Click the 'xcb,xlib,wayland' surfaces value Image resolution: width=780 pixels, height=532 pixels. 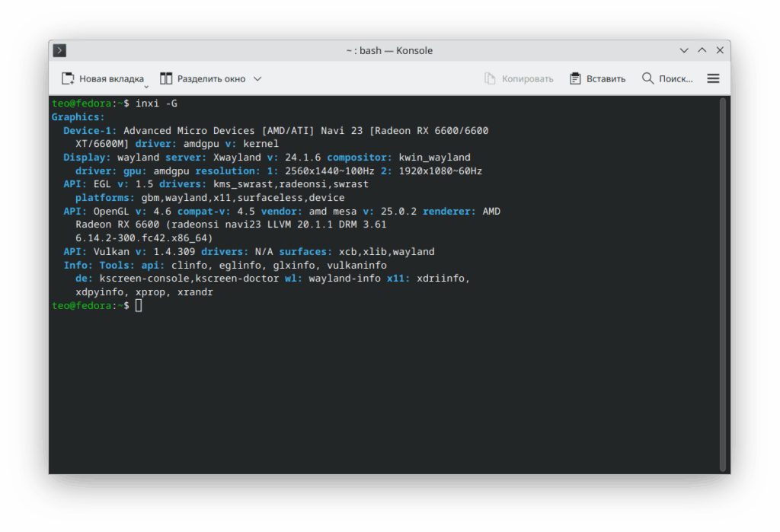pyautogui.click(x=386, y=252)
